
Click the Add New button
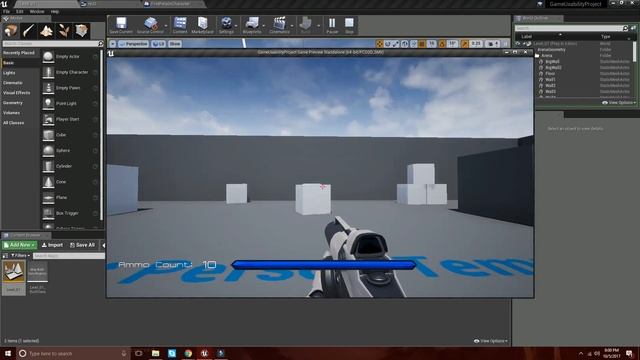pos(19,245)
